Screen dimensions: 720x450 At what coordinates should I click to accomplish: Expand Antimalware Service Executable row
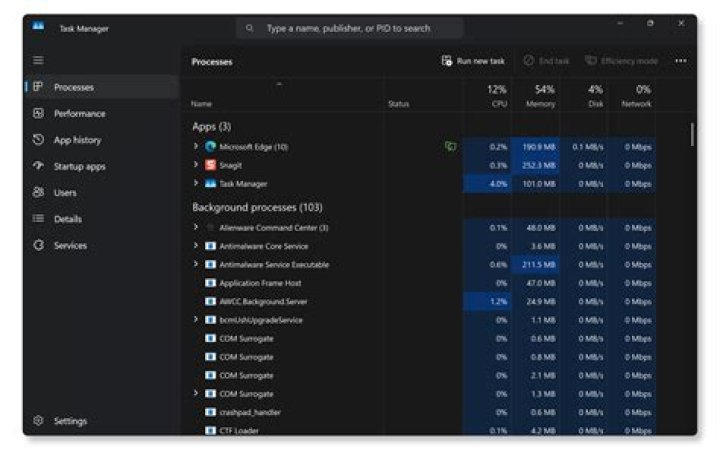[196, 265]
